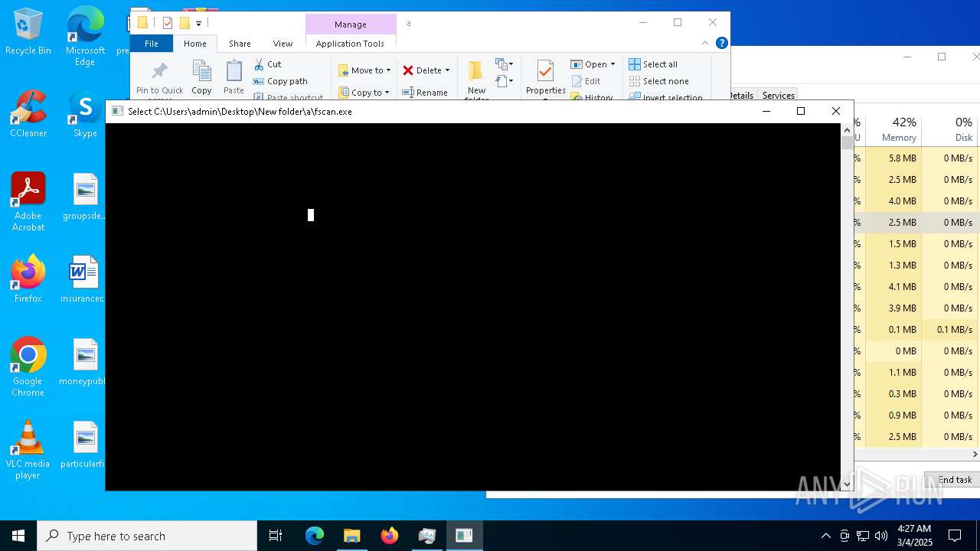Switch to the Share ribbon tab
The height and width of the screenshot is (551, 980).
240,44
